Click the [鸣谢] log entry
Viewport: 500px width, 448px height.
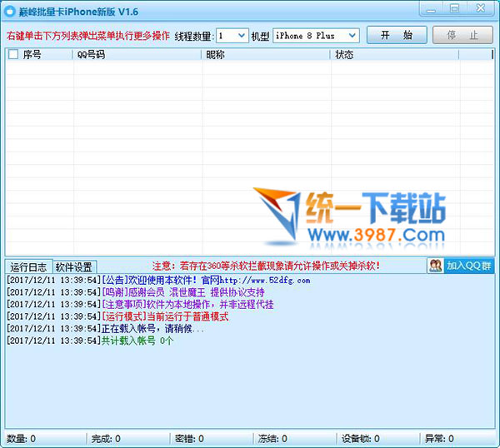pos(136,292)
